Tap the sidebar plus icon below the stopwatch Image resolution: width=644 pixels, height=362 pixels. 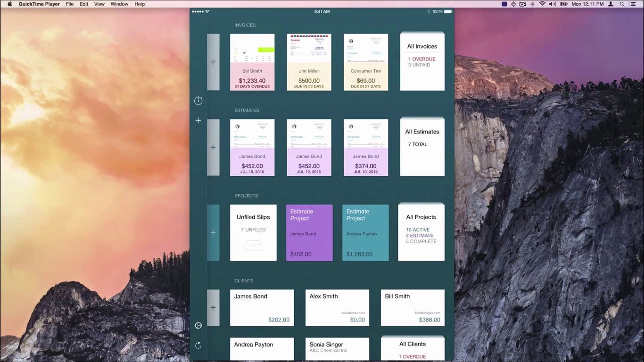pos(198,120)
